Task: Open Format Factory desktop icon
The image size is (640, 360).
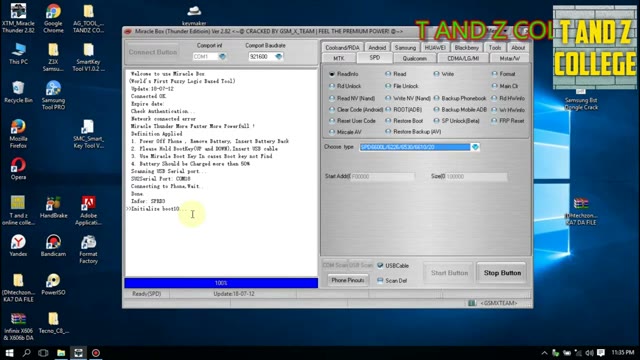Action: click(x=88, y=249)
